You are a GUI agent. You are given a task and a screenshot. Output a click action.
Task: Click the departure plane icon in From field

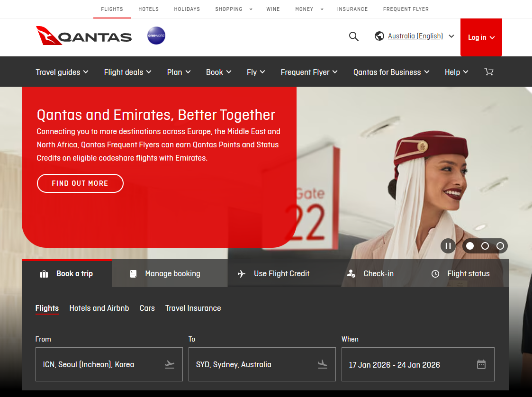pos(170,364)
